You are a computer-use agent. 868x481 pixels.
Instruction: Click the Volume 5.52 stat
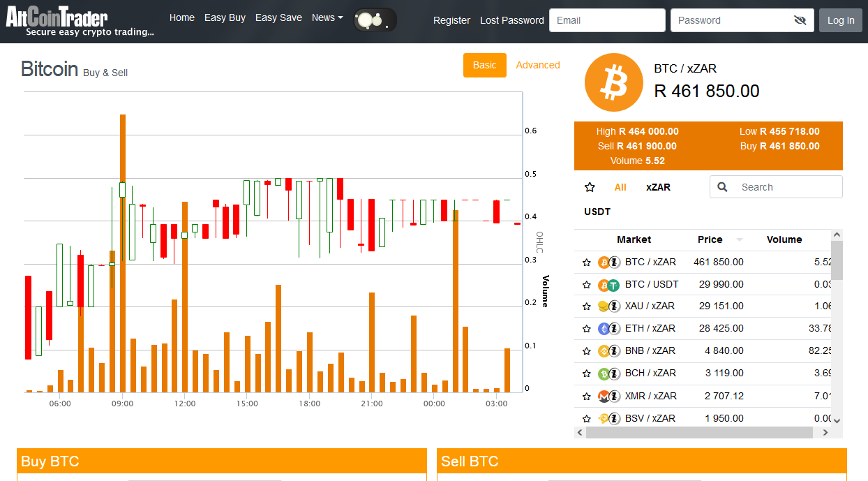[637, 161]
